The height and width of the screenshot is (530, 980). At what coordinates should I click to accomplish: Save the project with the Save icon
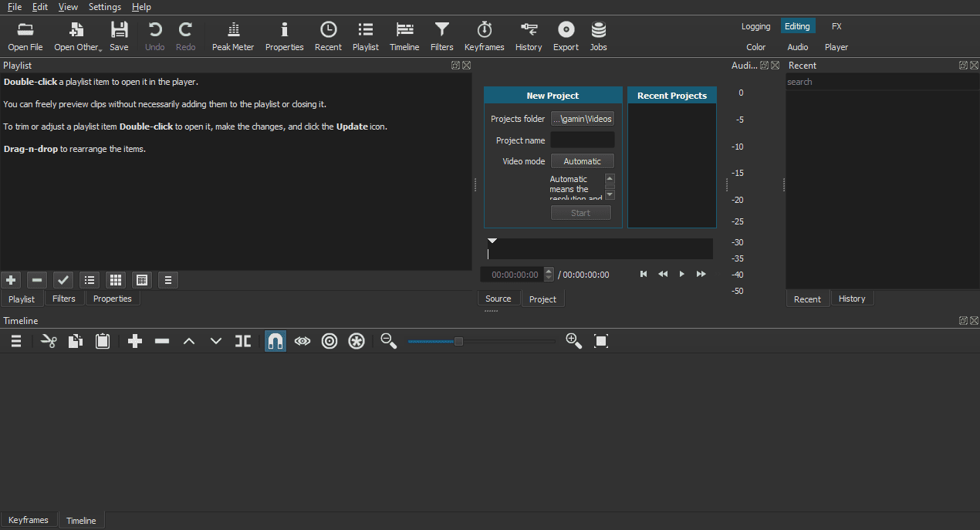tap(119, 36)
